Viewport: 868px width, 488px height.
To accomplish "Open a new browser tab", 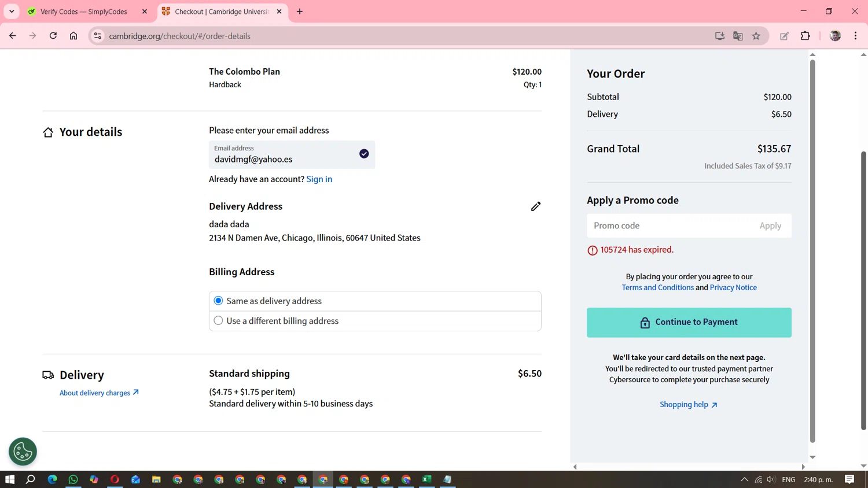I will pyautogui.click(x=300, y=12).
